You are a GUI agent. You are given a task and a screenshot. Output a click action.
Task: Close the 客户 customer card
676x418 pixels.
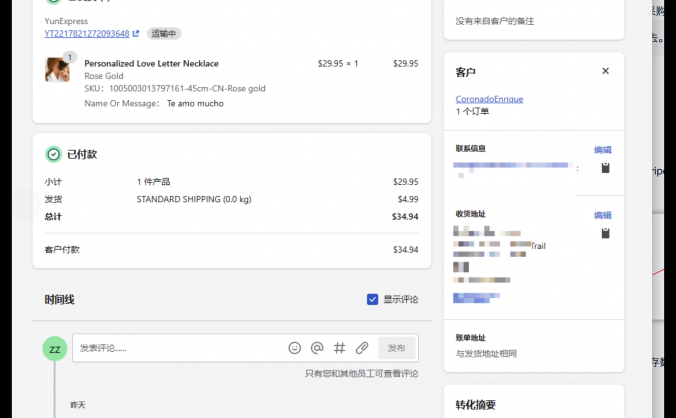(605, 71)
